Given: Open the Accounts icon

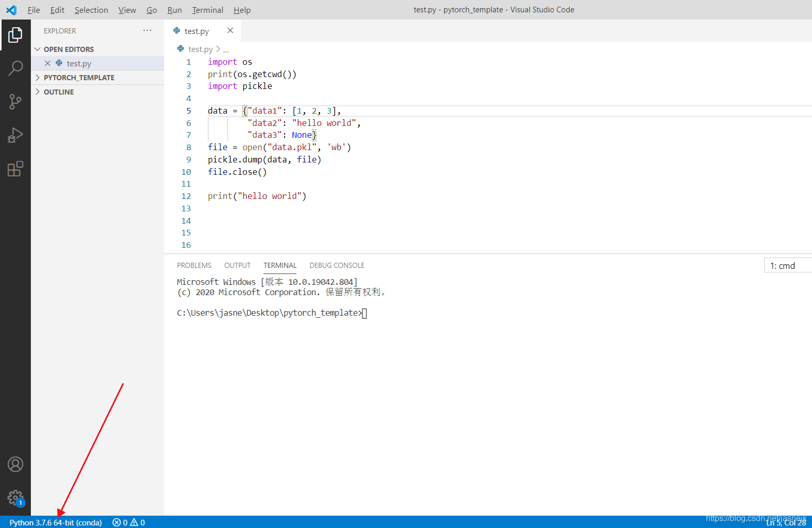Looking at the screenshot, I should [x=15, y=464].
